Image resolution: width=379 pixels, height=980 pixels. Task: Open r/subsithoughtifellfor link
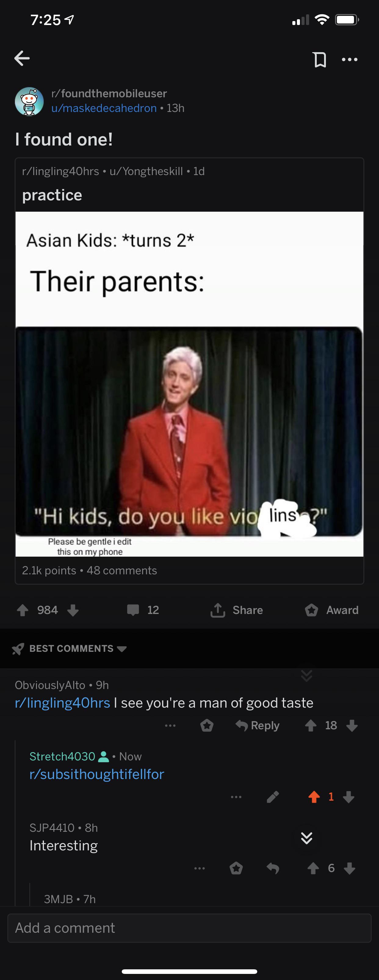(97, 774)
